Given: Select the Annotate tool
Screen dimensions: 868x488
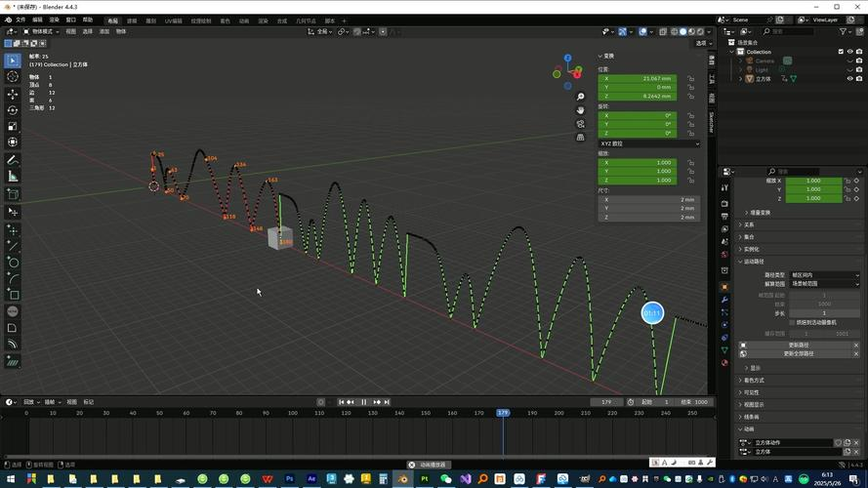Looking at the screenshot, I should [12, 160].
